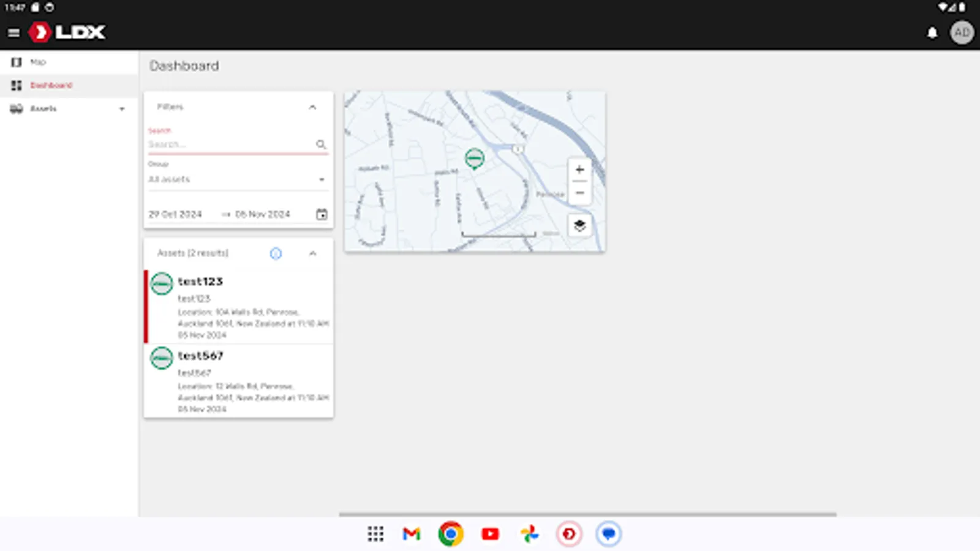Open the AD account avatar menu
This screenshot has width=980, height=551.
pyautogui.click(x=962, y=32)
